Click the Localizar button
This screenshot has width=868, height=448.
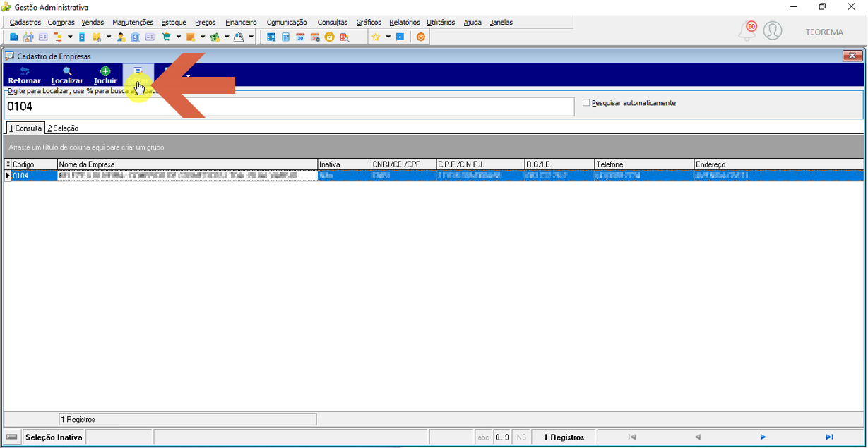tap(67, 75)
